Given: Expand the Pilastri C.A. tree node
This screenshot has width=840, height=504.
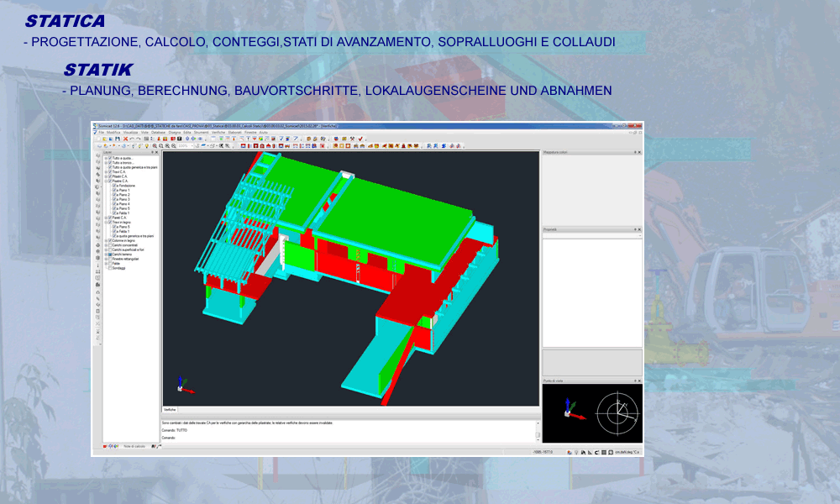Looking at the screenshot, I should [106, 176].
